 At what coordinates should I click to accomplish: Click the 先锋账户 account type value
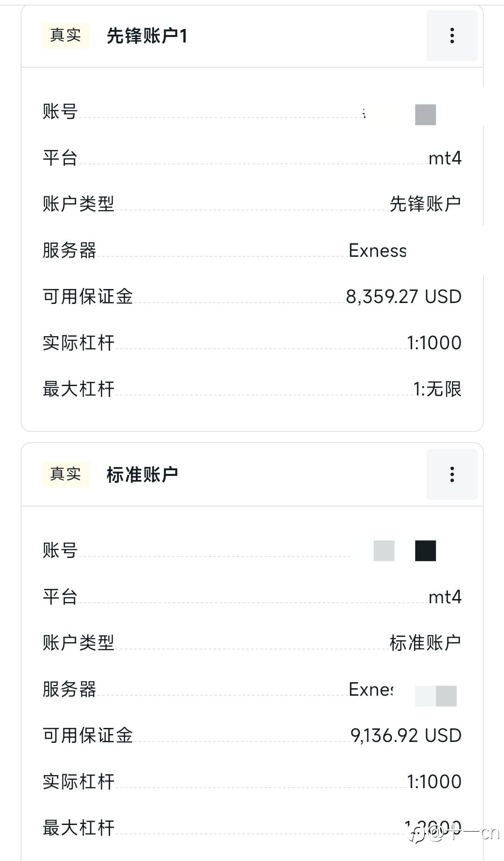(425, 204)
